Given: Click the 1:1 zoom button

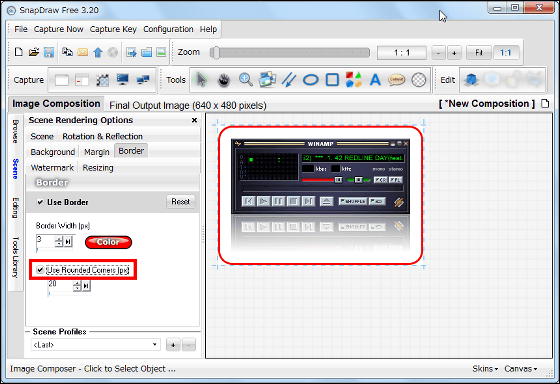Looking at the screenshot, I should (505, 53).
